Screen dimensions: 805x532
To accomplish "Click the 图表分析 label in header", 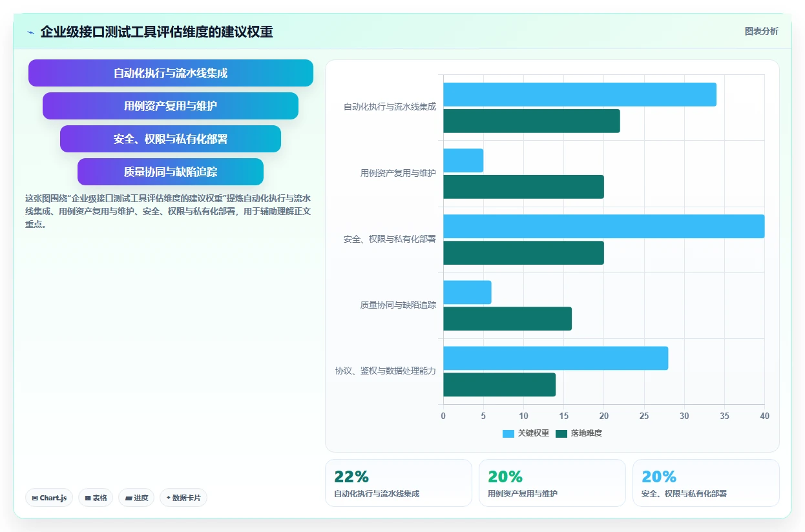I will click(x=761, y=31).
